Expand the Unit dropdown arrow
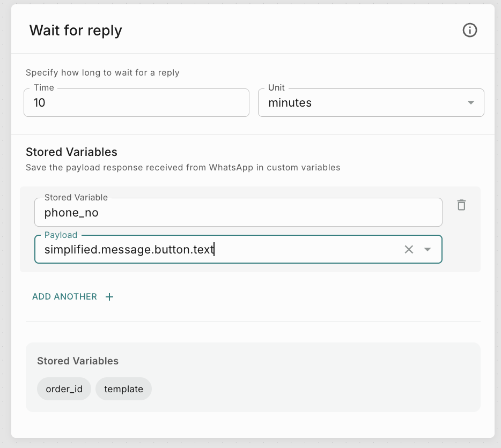 470,103
